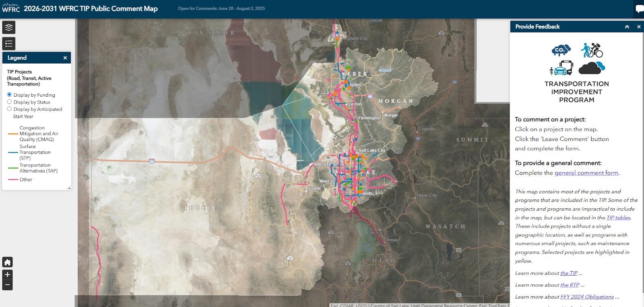Close the Legend panel
Viewport: 644px width, 307px height.
tap(65, 58)
